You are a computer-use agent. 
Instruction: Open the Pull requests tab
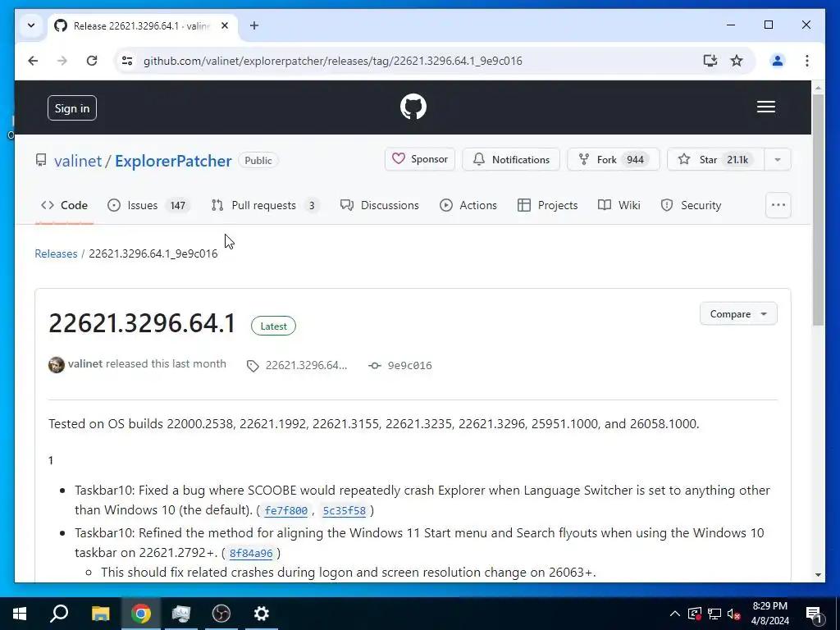tap(265, 205)
